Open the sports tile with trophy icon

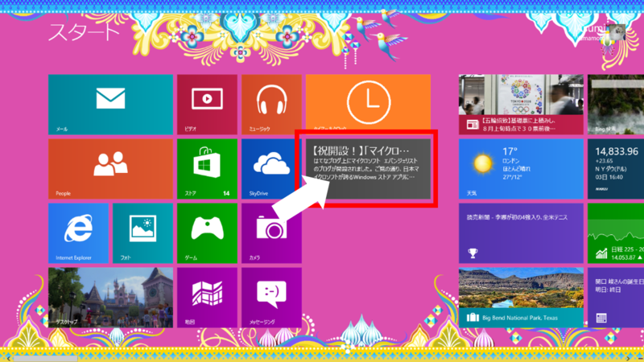tap(521, 233)
